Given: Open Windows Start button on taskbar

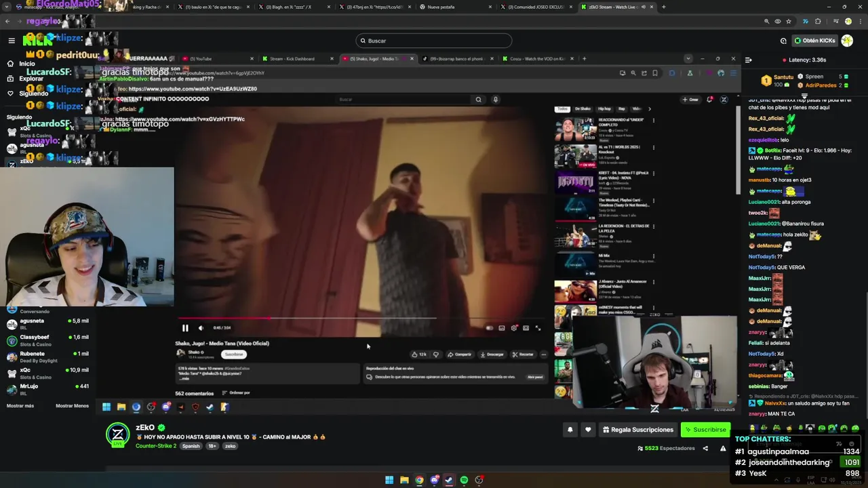Looking at the screenshot, I should (x=389, y=480).
